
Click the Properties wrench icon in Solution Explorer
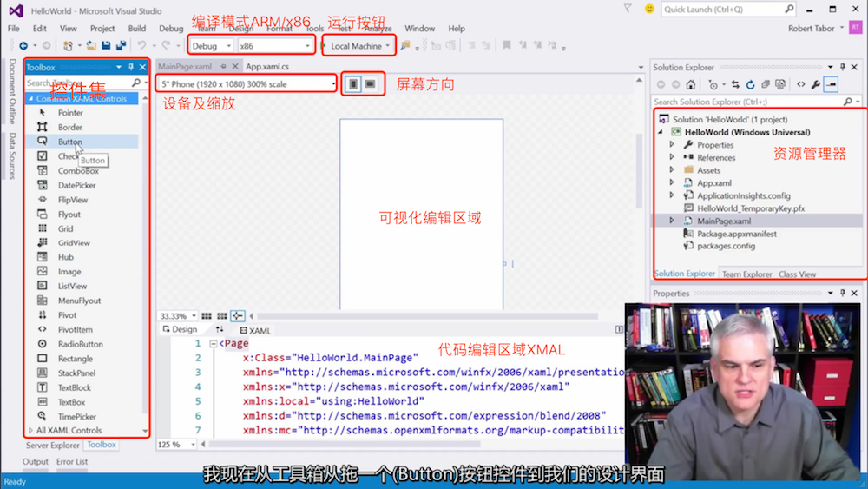[x=815, y=85]
